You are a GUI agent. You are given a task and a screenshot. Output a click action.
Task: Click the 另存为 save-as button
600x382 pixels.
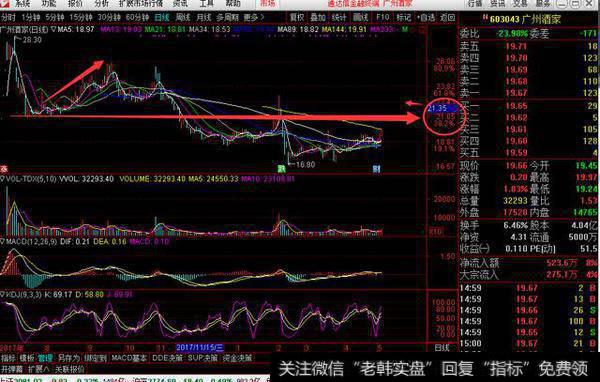(68, 358)
